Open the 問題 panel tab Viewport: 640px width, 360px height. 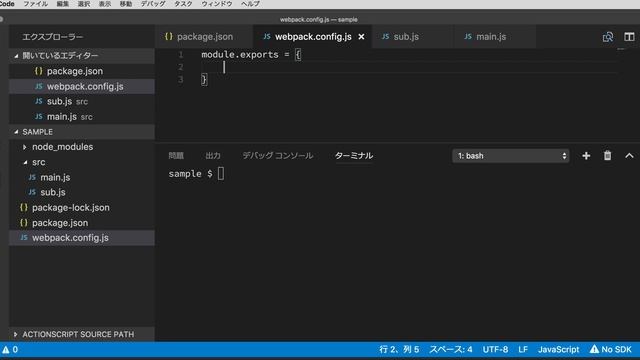coord(176,156)
